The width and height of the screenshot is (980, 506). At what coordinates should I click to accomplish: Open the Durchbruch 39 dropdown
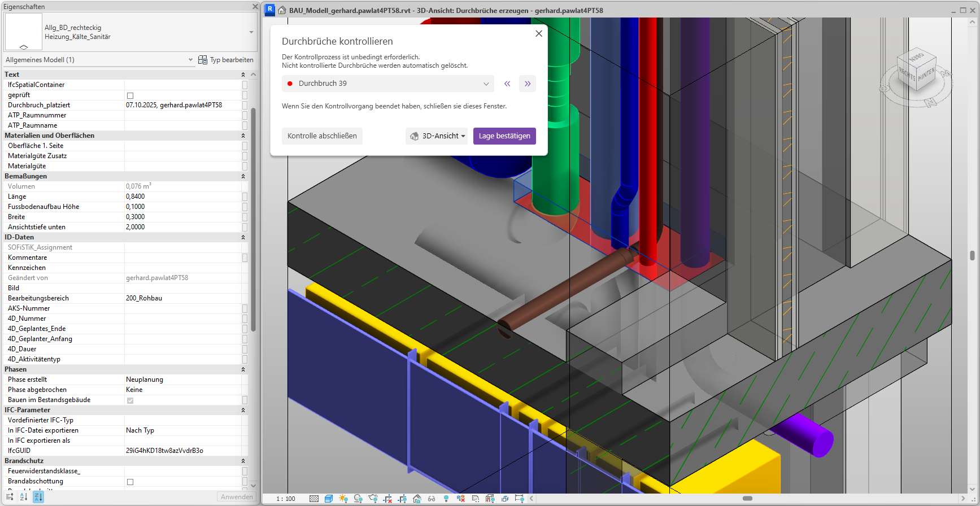coord(387,84)
